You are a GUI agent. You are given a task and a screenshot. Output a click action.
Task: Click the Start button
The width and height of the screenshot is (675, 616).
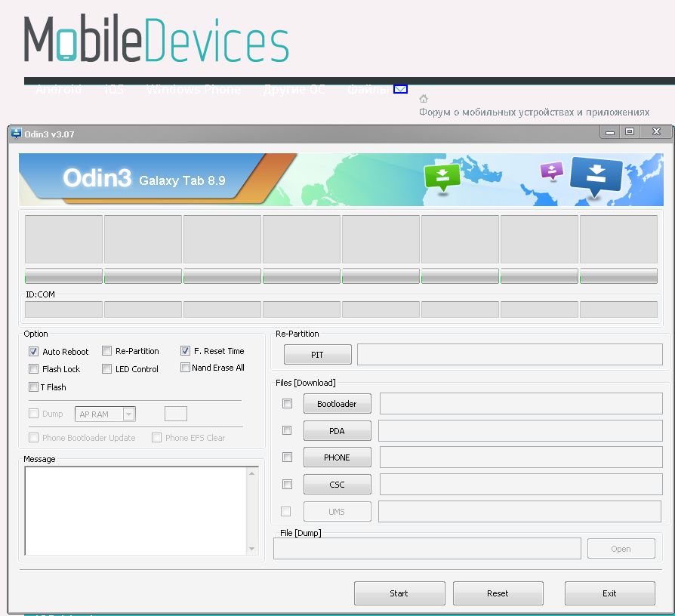click(x=399, y=593)
